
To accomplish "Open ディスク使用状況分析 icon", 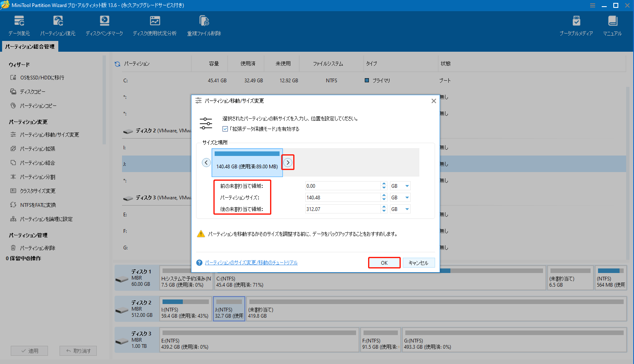I will (155, 21).
